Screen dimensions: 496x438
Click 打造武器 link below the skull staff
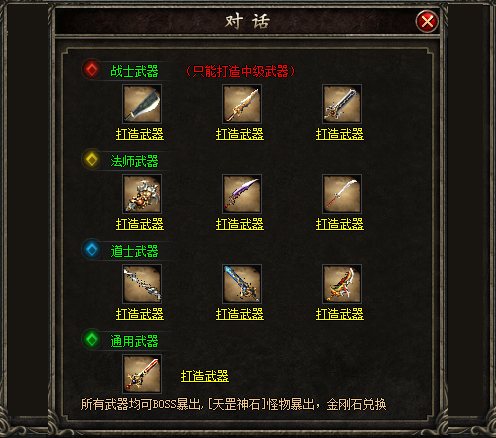[x=140, y=224]
